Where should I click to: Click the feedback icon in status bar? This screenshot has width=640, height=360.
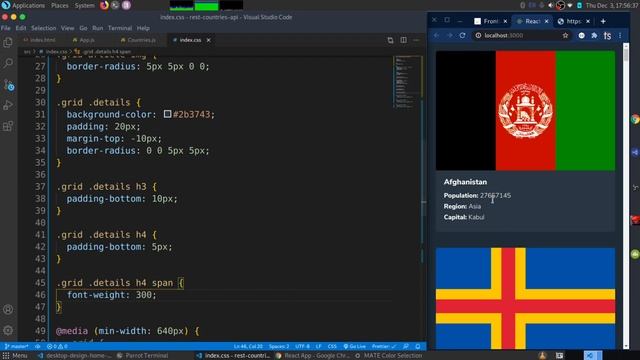[406, 347]
